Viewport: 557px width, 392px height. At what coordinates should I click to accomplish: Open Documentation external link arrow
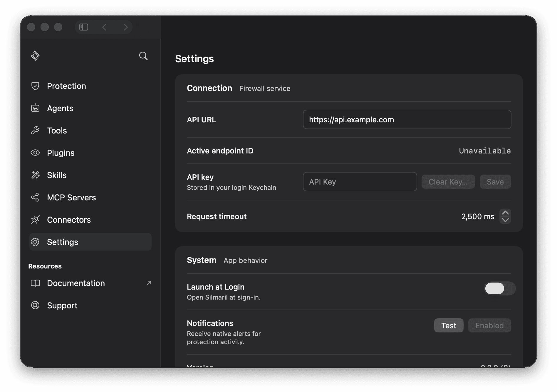coord(149,283)
